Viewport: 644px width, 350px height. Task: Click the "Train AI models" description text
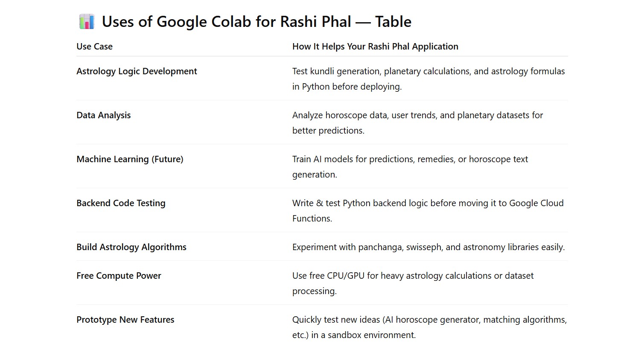(410, 166)
